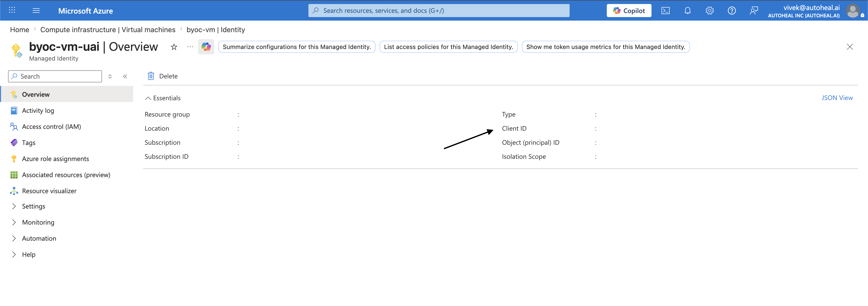Open portal settings gear
Viewport: 868px width, 306px height.
tap(710, 11)
